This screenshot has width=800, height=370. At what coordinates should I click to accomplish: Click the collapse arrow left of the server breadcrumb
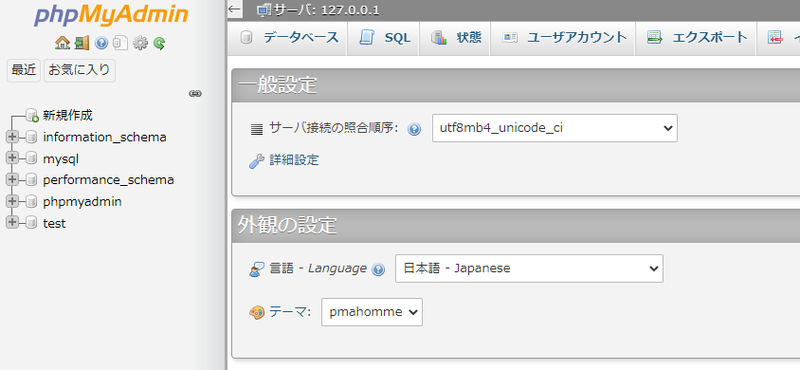234,9
